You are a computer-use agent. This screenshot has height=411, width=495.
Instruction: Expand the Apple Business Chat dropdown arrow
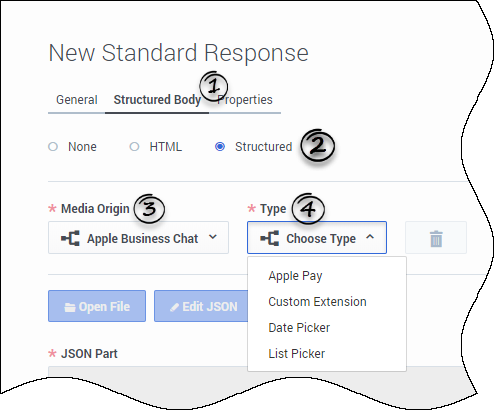tap(213, 237)
